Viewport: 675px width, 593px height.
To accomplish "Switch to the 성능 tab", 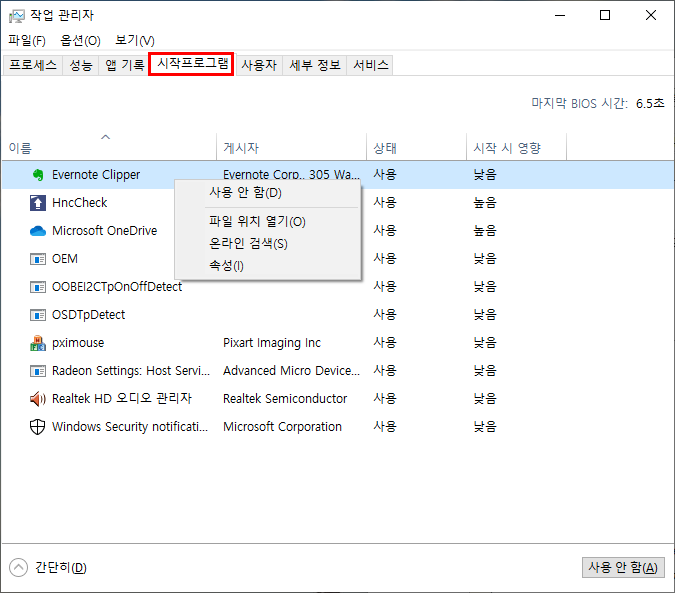I will [x=81, y=65].
